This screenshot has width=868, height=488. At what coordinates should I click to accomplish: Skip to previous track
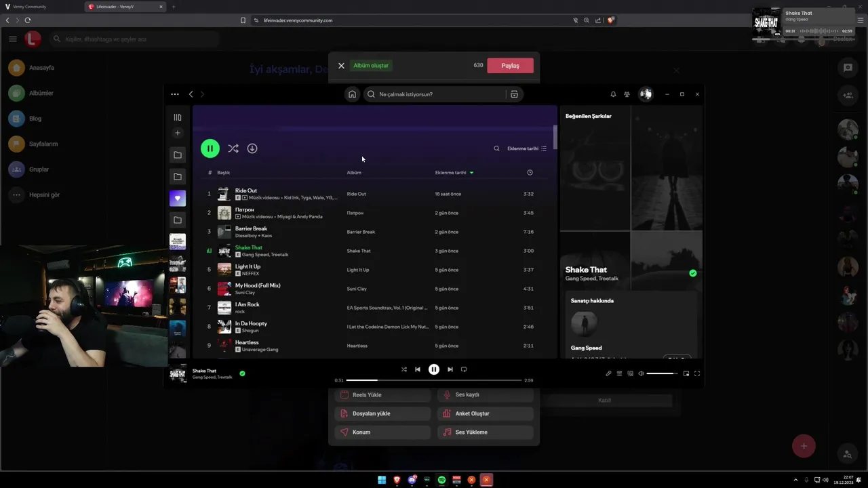pos(418,369)
